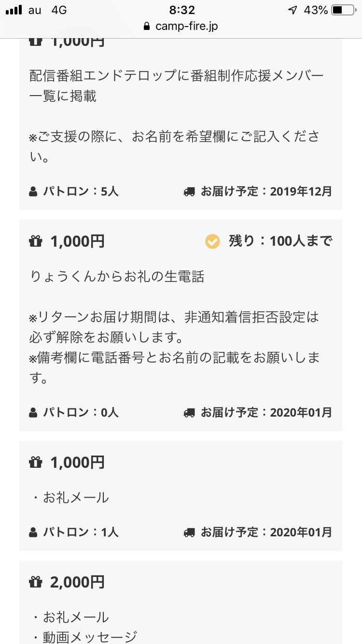Select the 2,000円 reward with 動画メッセージ
This screenshot has height=644, width=362.
[x=181, y=602]
